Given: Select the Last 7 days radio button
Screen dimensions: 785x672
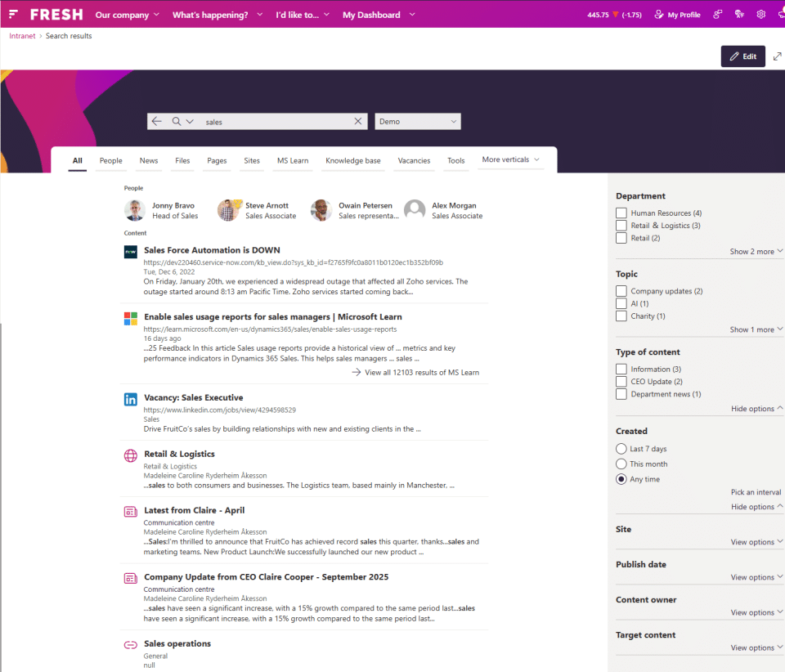Looking at the screenshot, I should coord(621,449).
